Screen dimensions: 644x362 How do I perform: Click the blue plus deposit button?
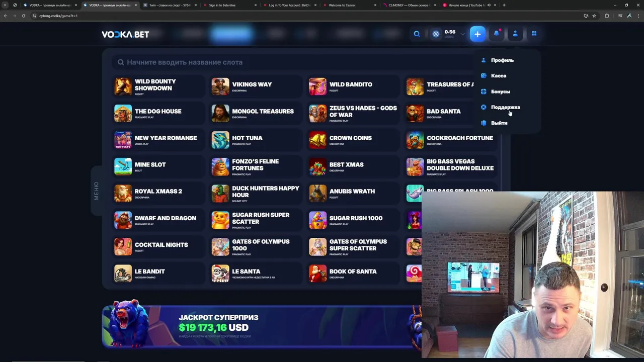tap(477, 34)
